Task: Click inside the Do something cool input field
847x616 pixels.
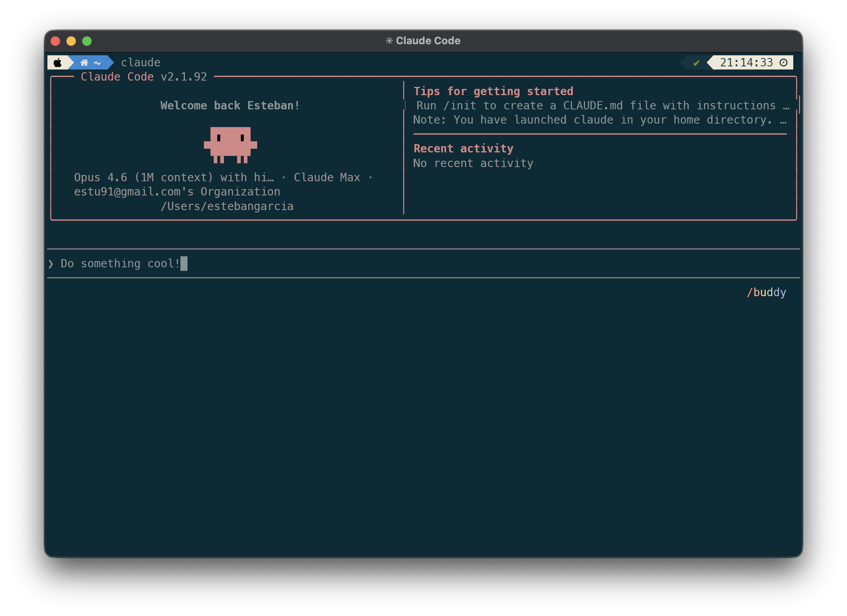Action: [119, 263]
